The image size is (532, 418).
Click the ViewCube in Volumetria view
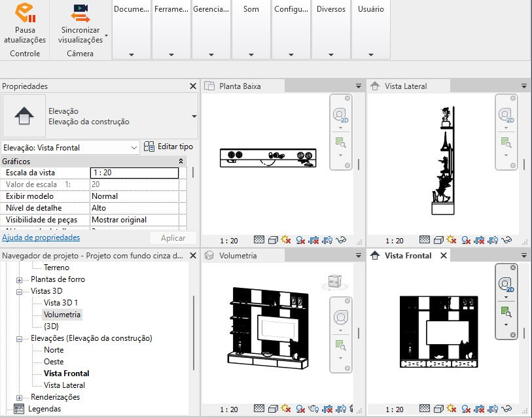[x=334, y=281]
